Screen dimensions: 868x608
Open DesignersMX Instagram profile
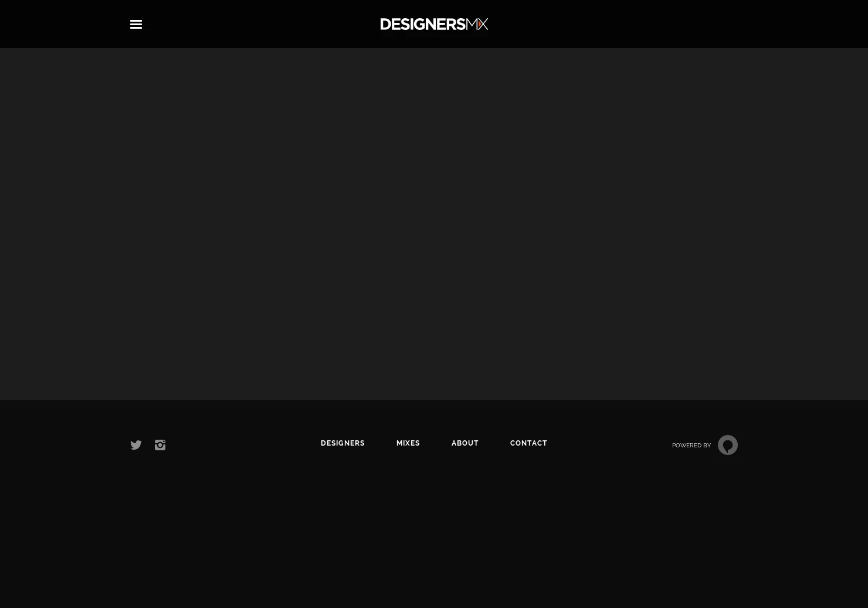[x=160, y=445]
